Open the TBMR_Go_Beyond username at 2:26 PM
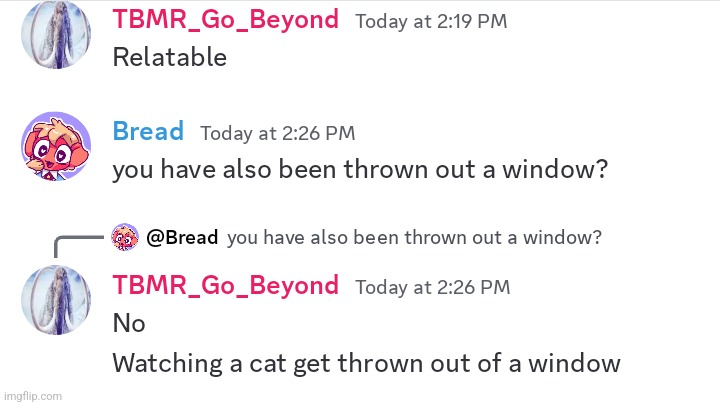 click(x=225, y=285)
